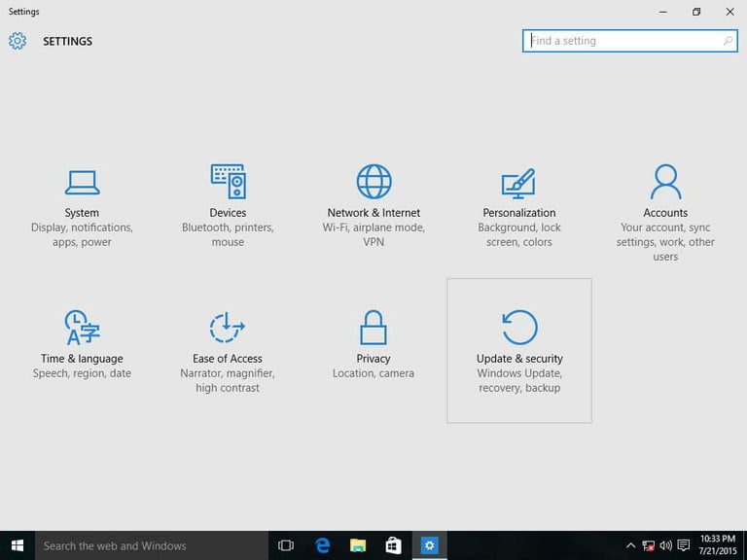
Task: Open the Store from the taskbar
Action: pos(393,545)
